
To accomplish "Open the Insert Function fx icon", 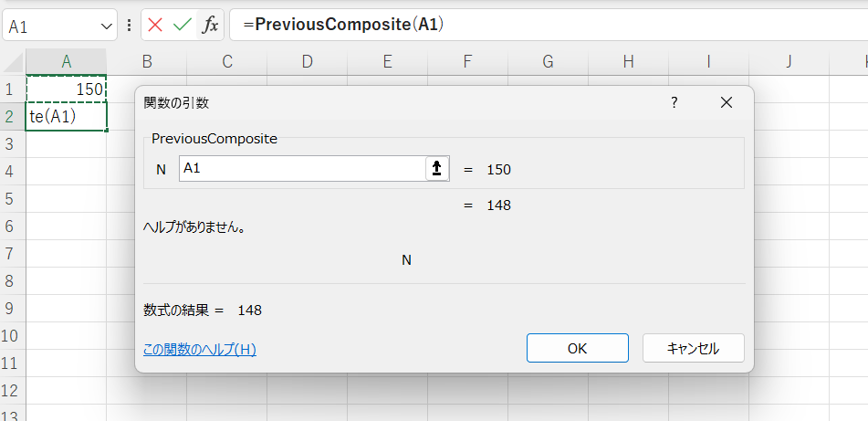I will [210, 25].
